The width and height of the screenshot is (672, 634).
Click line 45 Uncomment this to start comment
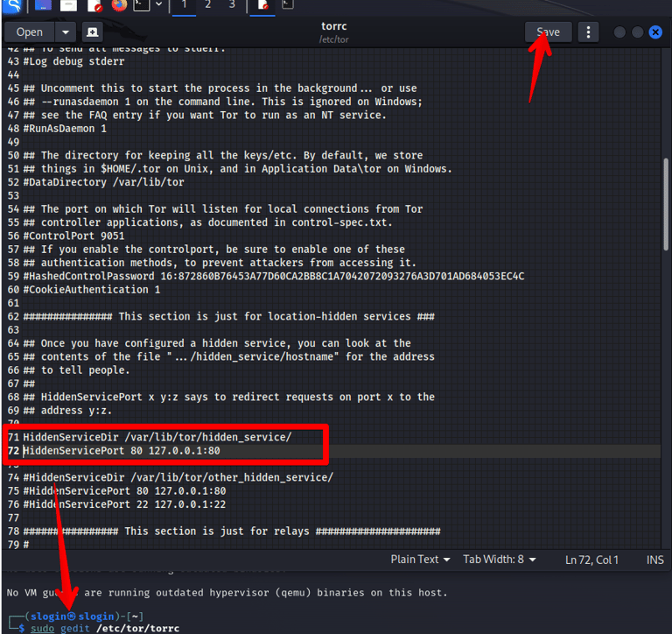(x=220, y=88)
